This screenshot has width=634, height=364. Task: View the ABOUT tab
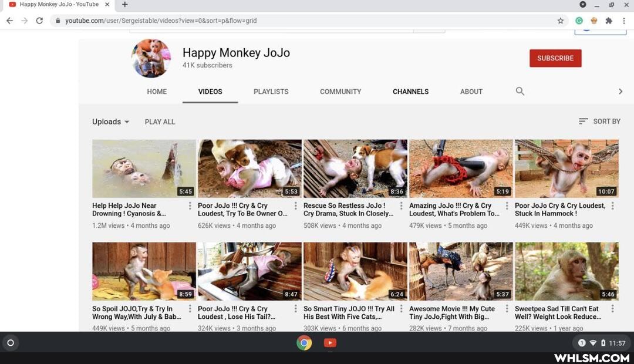[471, 92]
